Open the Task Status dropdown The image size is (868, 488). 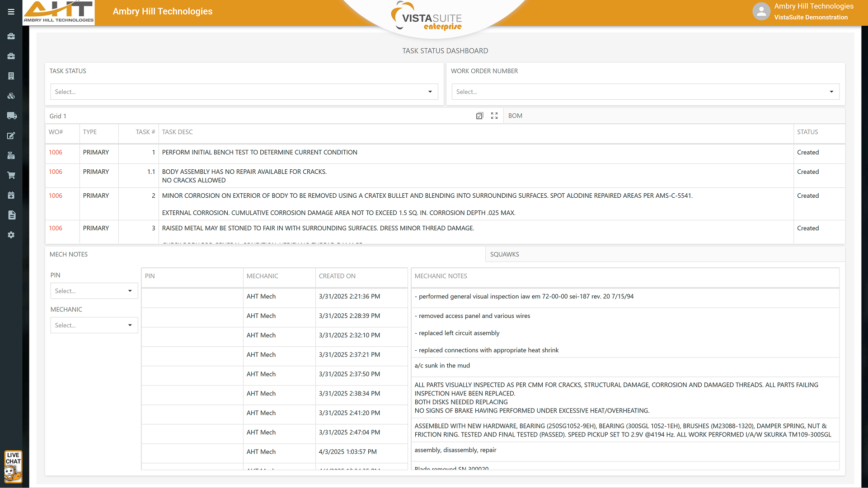point(244,92)
